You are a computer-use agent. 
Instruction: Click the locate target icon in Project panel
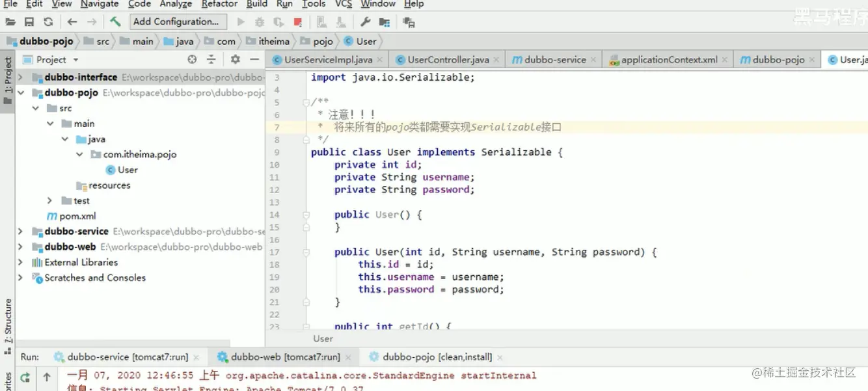(x=192, y=59)
